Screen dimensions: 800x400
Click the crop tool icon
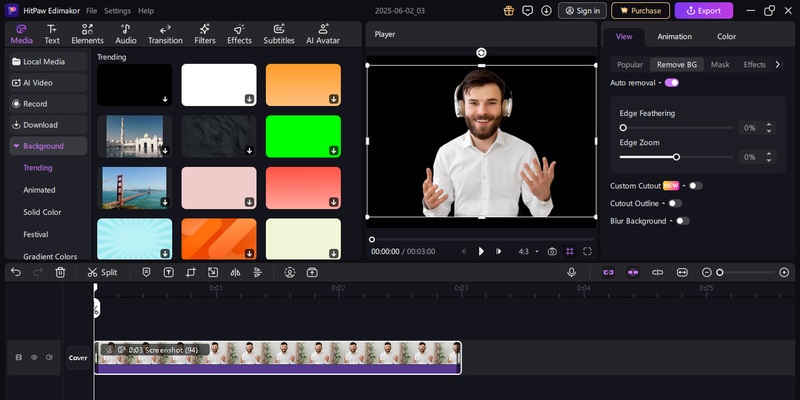pos(191,272)
